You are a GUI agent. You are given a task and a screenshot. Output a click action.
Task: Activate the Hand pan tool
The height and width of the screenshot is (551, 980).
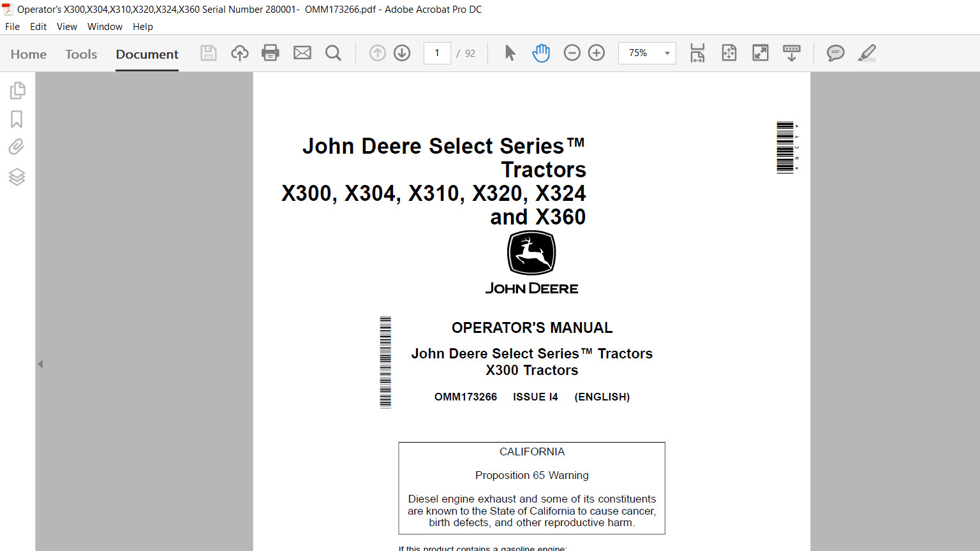(x=541, y=53)
